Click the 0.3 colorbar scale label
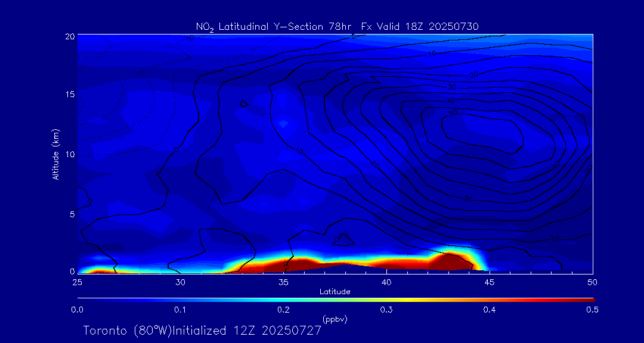Screen dimensions: 644x343 pos(386,310)
